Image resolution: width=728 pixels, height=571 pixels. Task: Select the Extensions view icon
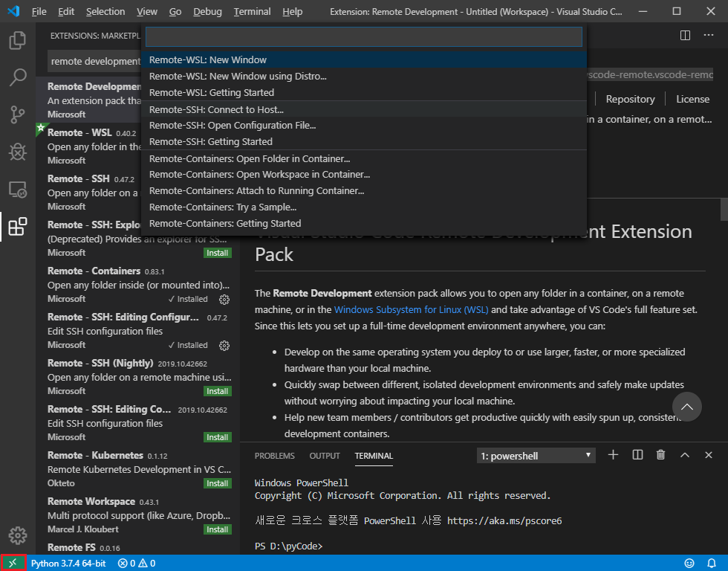[18, 227]
